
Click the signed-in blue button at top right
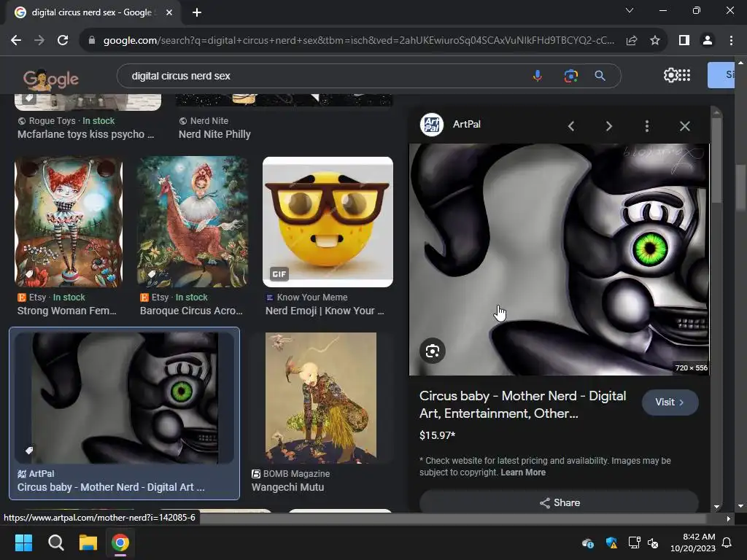tap(721, 75)
